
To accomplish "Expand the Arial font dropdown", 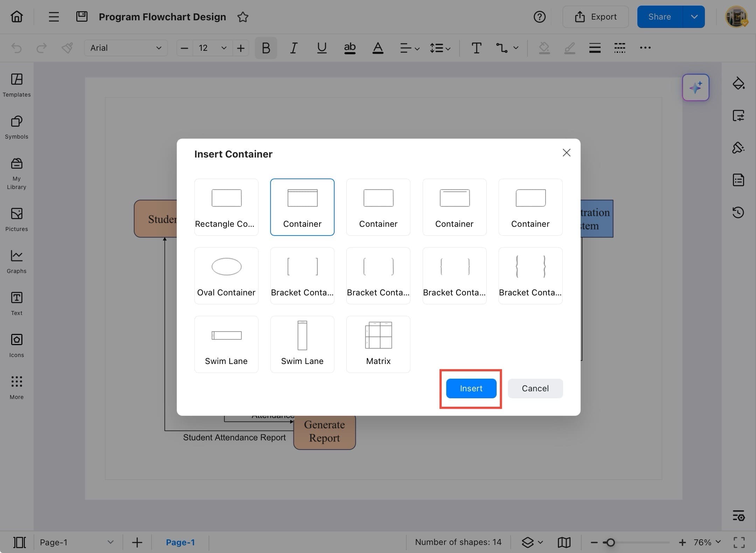I will (126, 48).
